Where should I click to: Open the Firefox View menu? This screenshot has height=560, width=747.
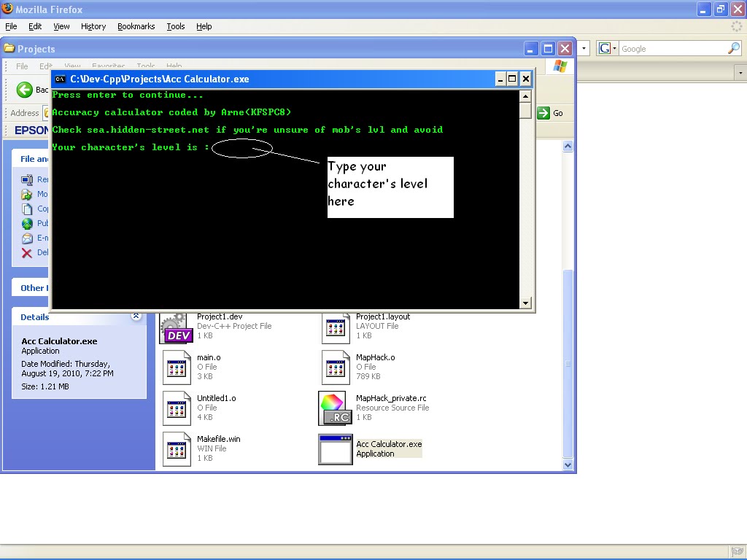(61, 27)
